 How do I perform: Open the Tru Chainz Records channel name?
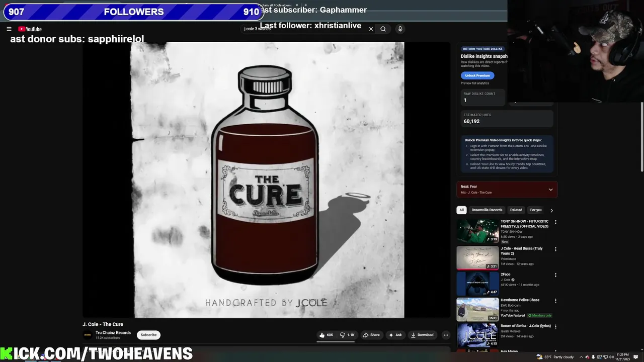click(x=113, y=333)
